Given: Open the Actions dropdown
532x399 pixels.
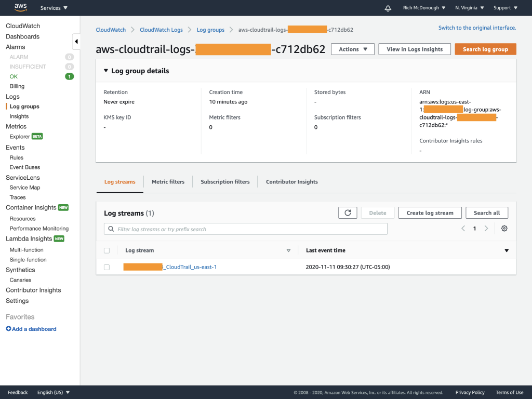Looking at the screenshot, I should [x=352, y=48].
